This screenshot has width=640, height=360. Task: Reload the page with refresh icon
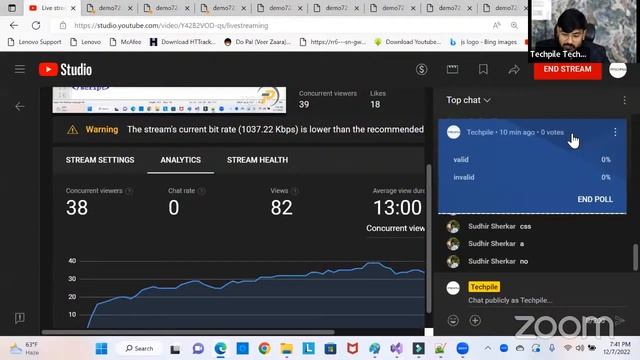[36, 25]
